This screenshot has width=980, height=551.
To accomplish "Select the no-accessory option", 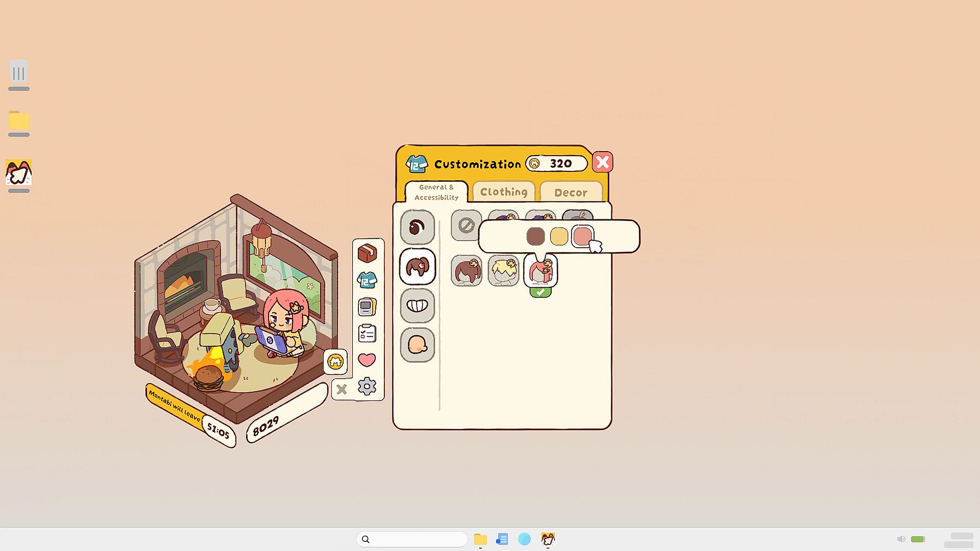I will [466, 225].
